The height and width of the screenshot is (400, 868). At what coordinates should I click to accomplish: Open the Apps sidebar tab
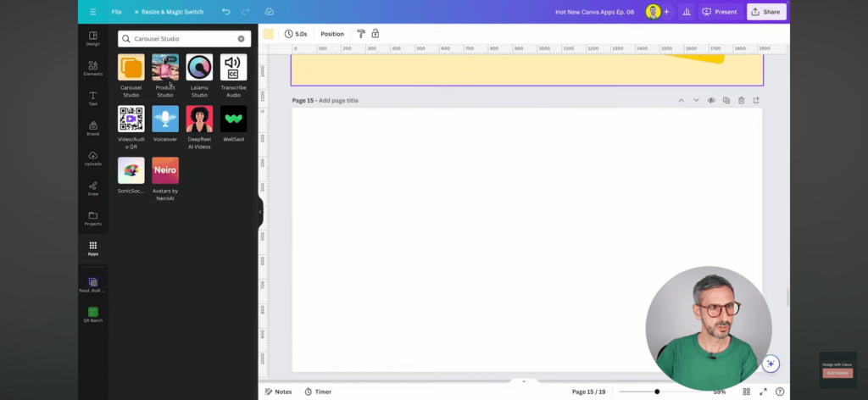click(x=93, y=248)
